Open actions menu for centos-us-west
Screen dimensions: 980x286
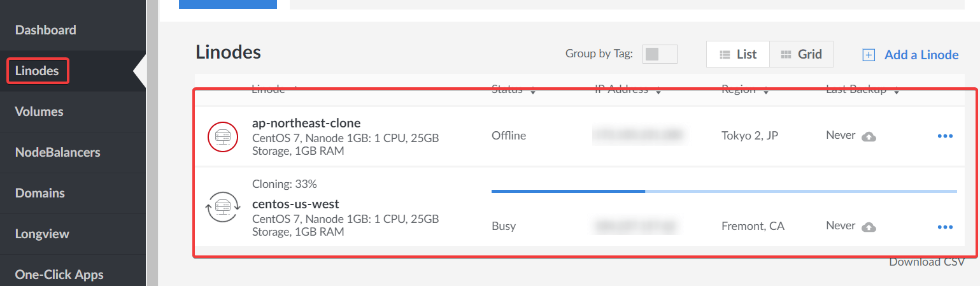[945, 227]
